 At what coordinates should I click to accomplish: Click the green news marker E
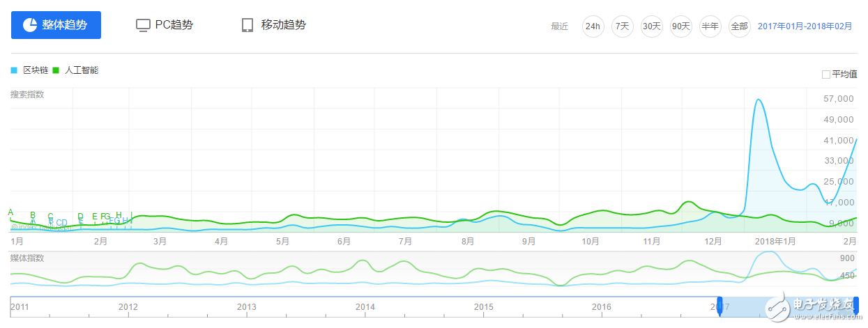[x=95, y=217]
